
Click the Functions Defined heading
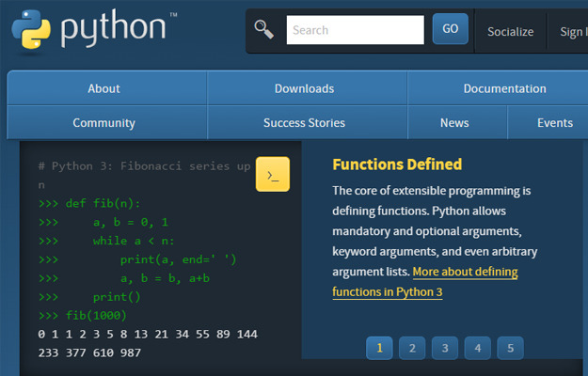(x=397, y=164)
